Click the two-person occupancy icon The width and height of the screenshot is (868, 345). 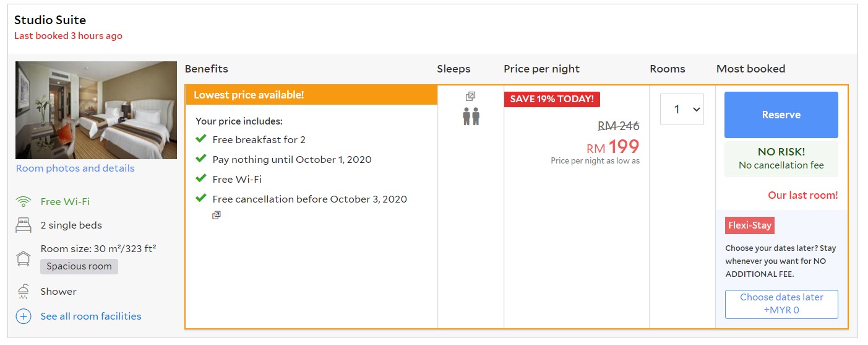pos(471,116)
